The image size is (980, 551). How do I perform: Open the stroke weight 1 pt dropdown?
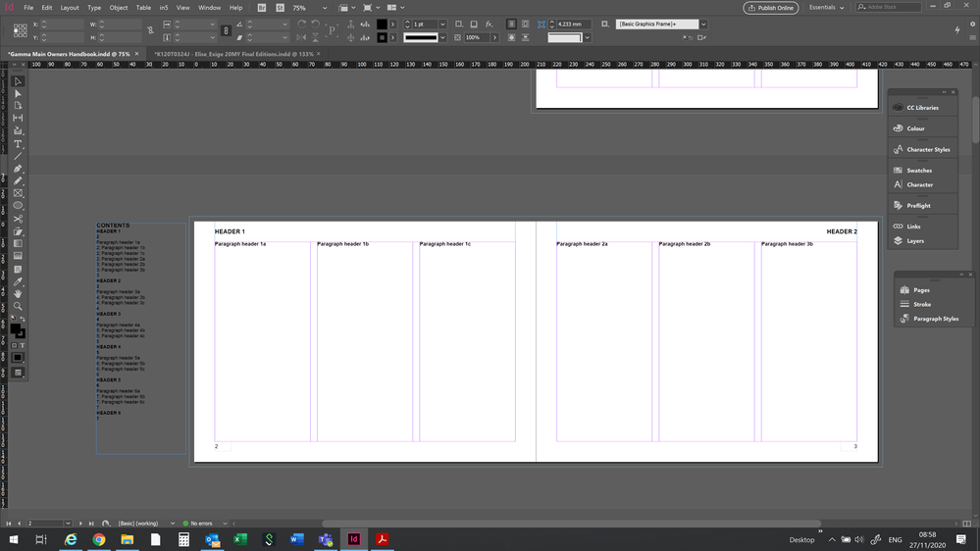pyautogui.click(x=442, y=25)
